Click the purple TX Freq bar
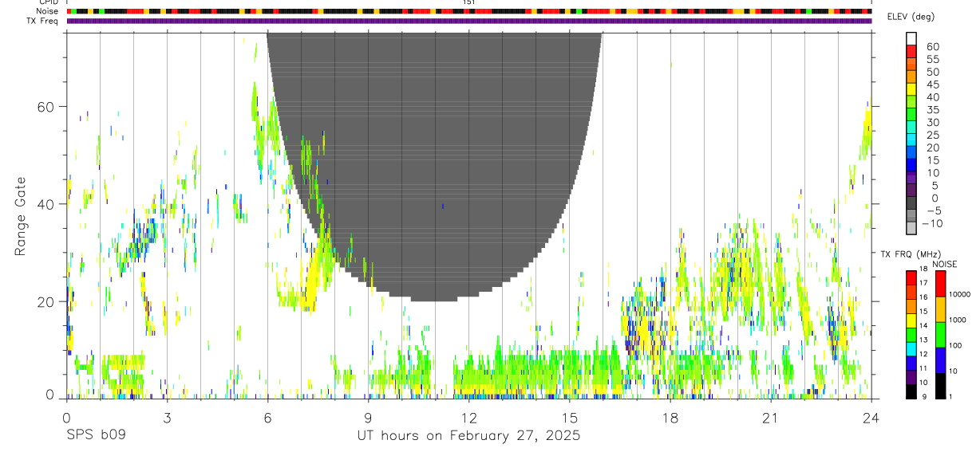 (469, 21)
